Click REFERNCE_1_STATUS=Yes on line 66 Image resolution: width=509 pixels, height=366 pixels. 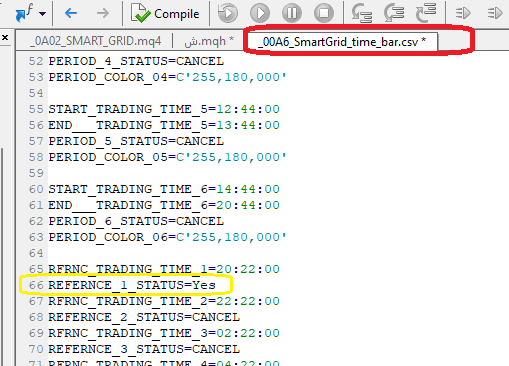pyautogui.click(x=132, y=285)
